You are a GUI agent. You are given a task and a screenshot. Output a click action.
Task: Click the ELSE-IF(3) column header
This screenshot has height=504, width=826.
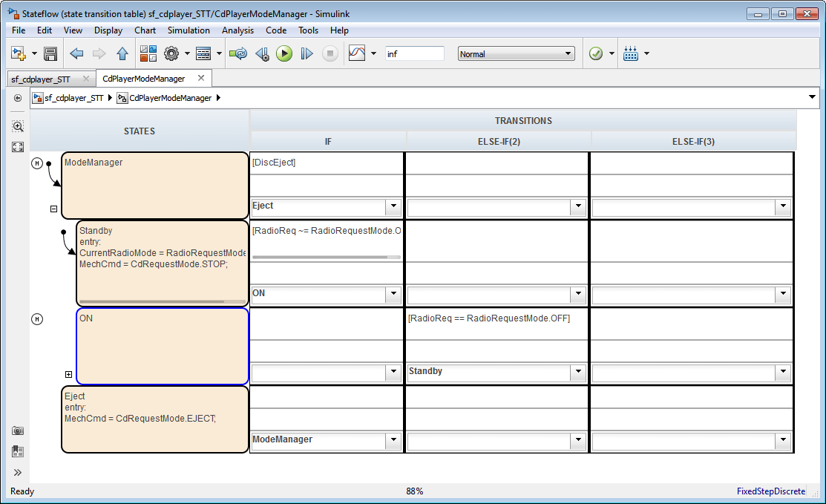click(693, 142)
